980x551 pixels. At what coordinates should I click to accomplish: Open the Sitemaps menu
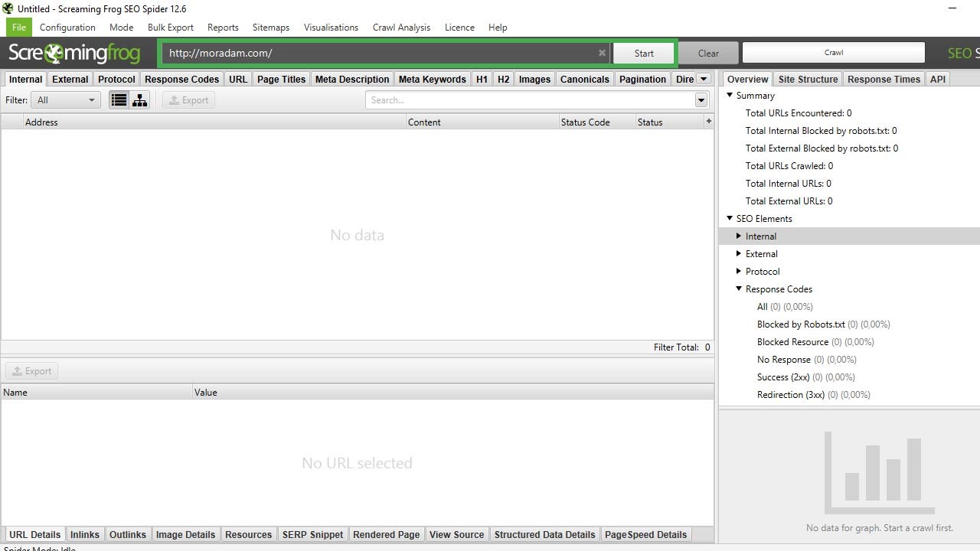[x=271, y=27]
